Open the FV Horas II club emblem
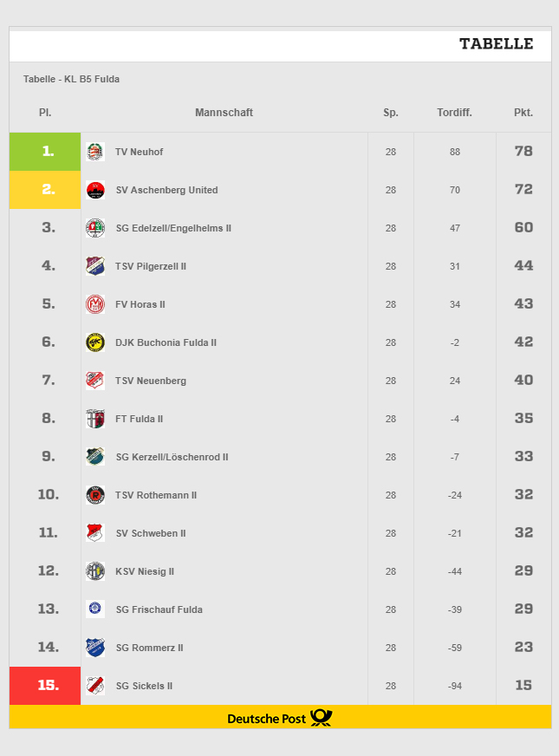Viewport: 559px width, 756px height. click(x=95, y=304)
